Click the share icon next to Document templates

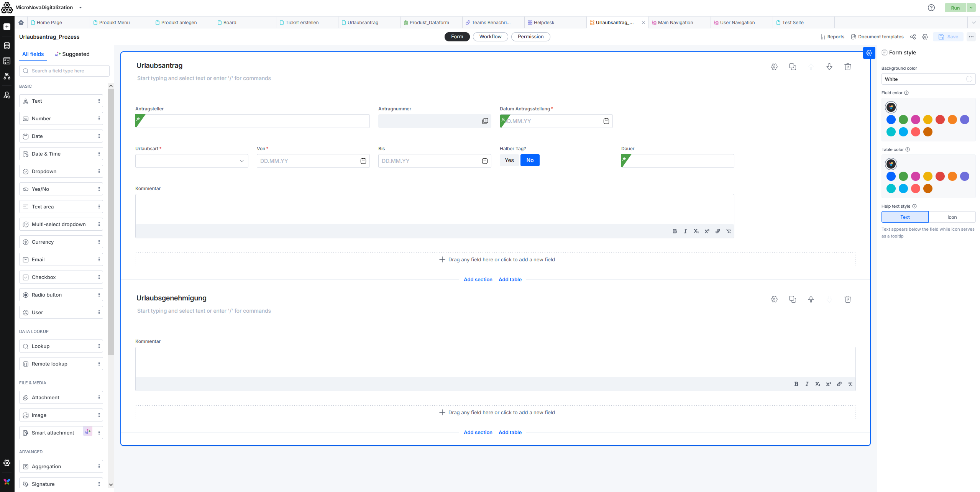[x=913, y=37]
